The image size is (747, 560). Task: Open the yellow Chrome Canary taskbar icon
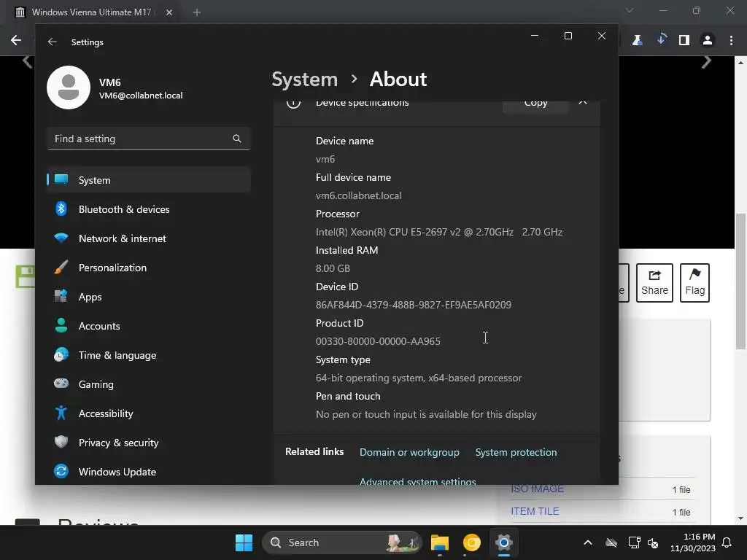472,542
